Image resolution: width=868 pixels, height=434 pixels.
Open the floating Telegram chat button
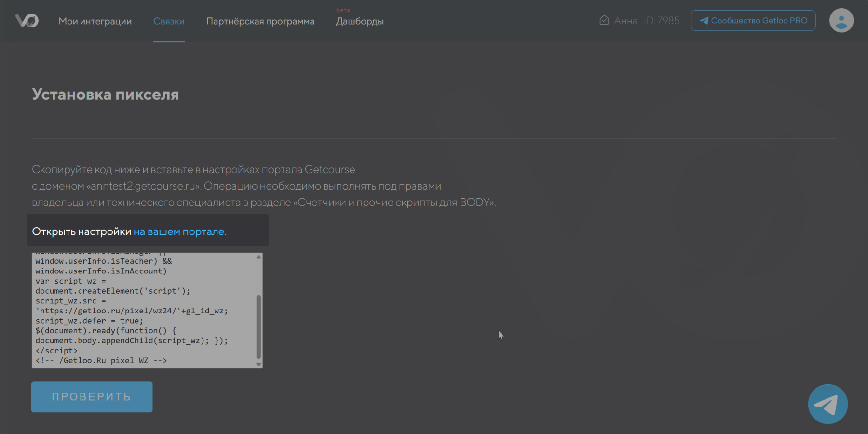(828, 404)
